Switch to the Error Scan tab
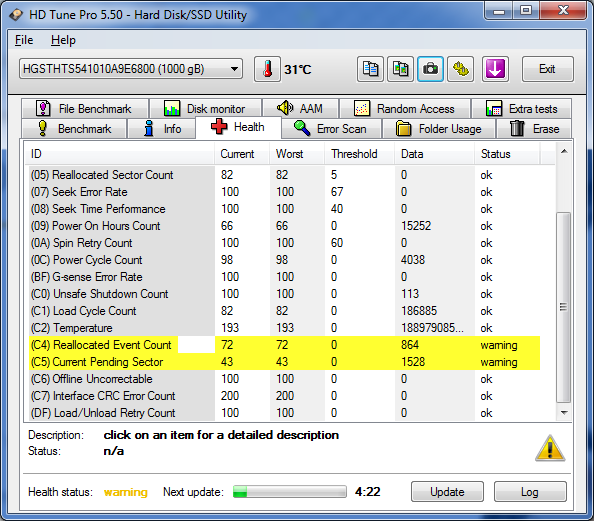This screenshot has width=594, height=521. point(331,129)
